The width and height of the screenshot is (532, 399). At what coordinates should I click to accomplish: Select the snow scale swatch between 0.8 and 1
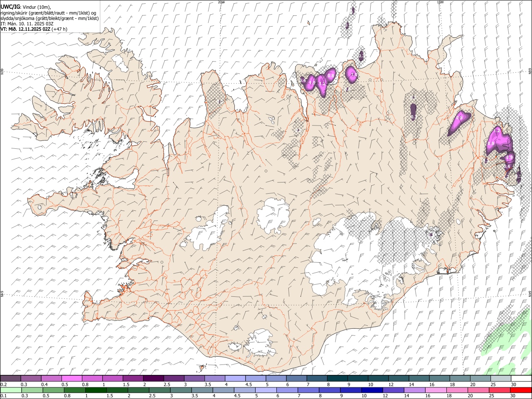click(x=92, y=378)
